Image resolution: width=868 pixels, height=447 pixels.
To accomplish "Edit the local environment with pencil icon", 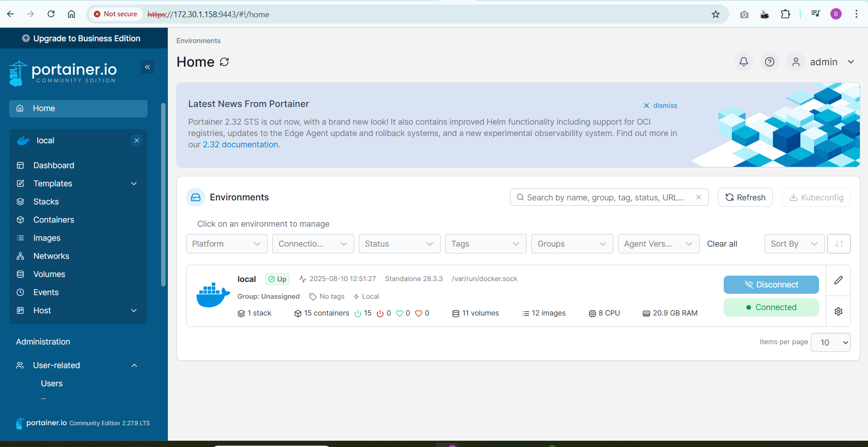I will (x=839, y=280).
